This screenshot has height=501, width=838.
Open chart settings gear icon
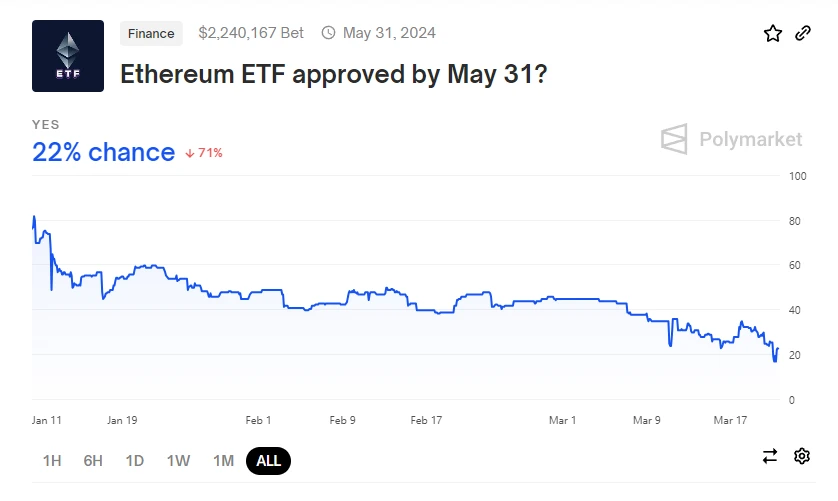(801, 456)
